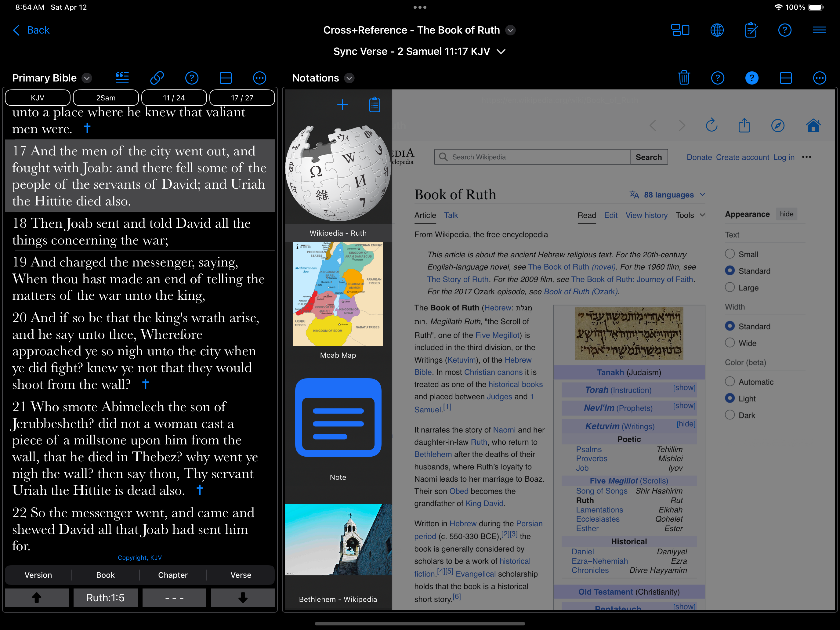The image size is (840, 630).
Task: Tap the trash icon in Notations toolbar
Action: (684, 78)
